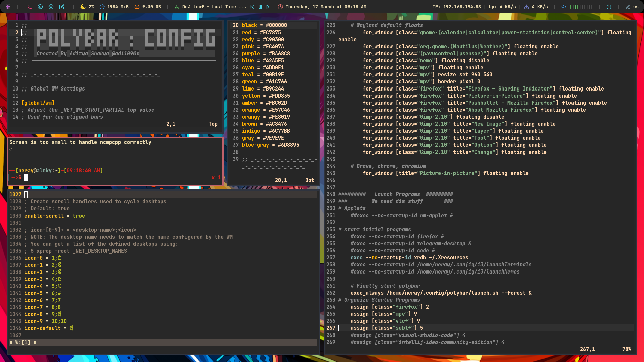The height and width of the screenshot is (362, 644).
Task: Click the power icon on the right of polybar
Action: [x=609, y=7]
